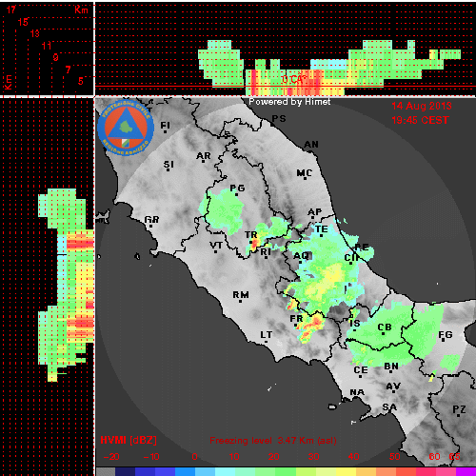Screen dimensions: 476x476
Task: Click the AQ city label on the map
Action: click(x=301, y=255)
